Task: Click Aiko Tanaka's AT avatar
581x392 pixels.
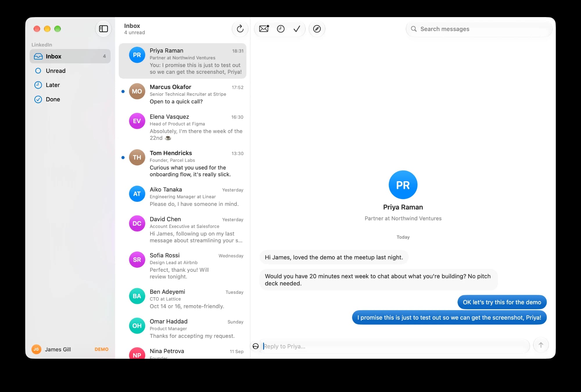Action: (x=137, y=194)
